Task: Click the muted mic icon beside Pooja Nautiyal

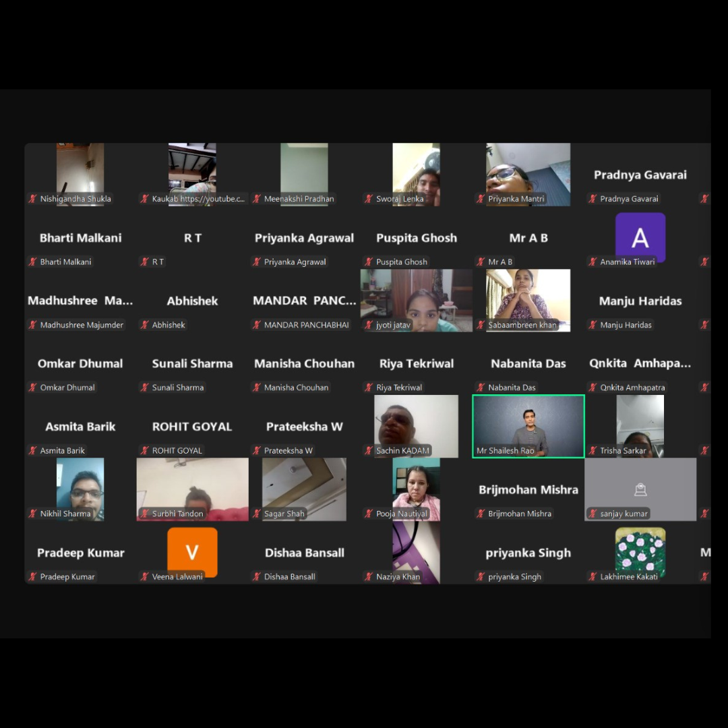Action: point(369,514)
